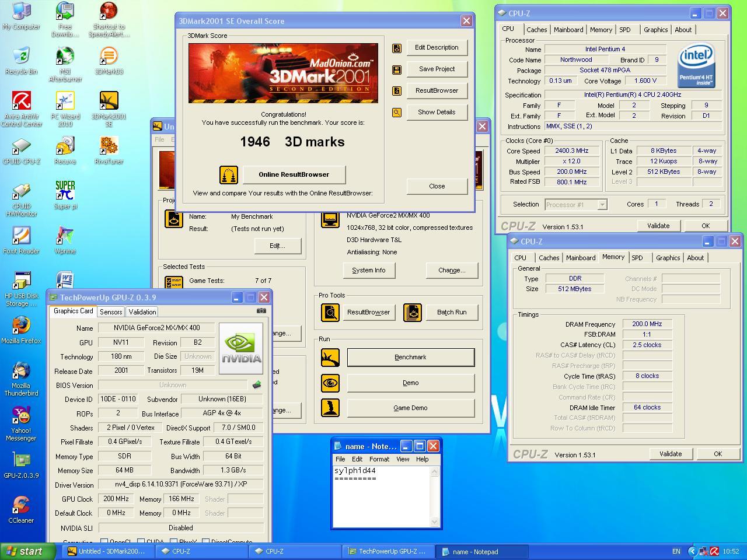Screen dimensions: 747x560
Task: Click the magnifier icon beside Show Details
Action: click(x=397, y=113)
